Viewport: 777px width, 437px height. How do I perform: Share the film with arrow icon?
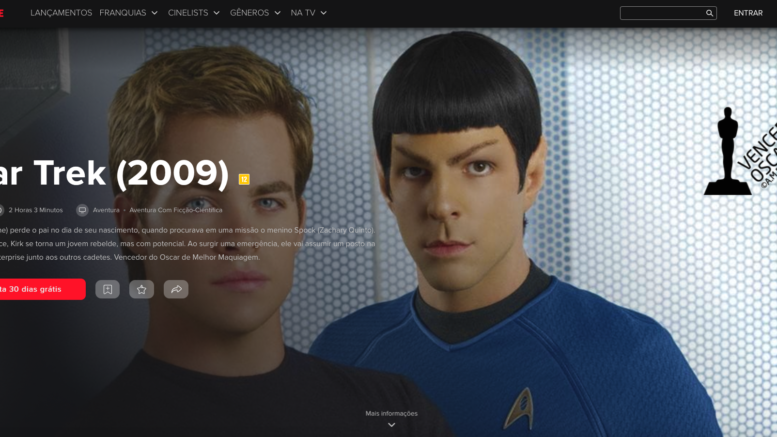176,289
